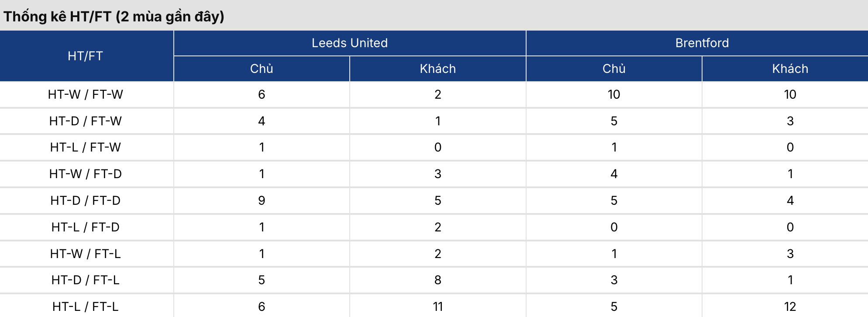Click the Khách subheader under Brentford

(790, 69)
